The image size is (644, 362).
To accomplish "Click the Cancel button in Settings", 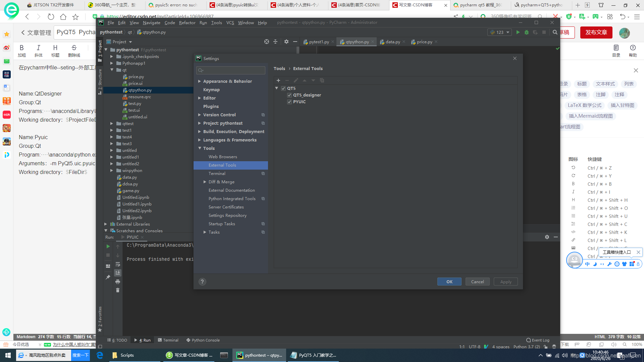I will [x=477, y=282].
